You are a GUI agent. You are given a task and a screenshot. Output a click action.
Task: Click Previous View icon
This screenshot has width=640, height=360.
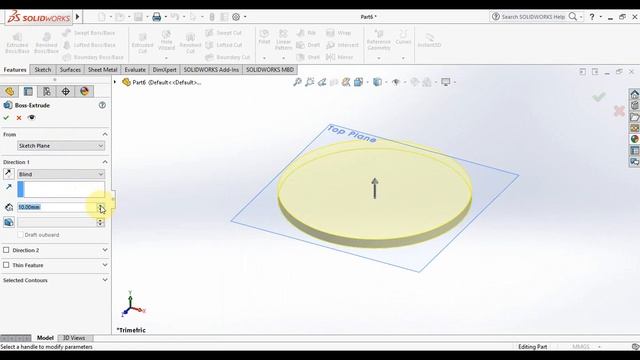pos(322,82)
